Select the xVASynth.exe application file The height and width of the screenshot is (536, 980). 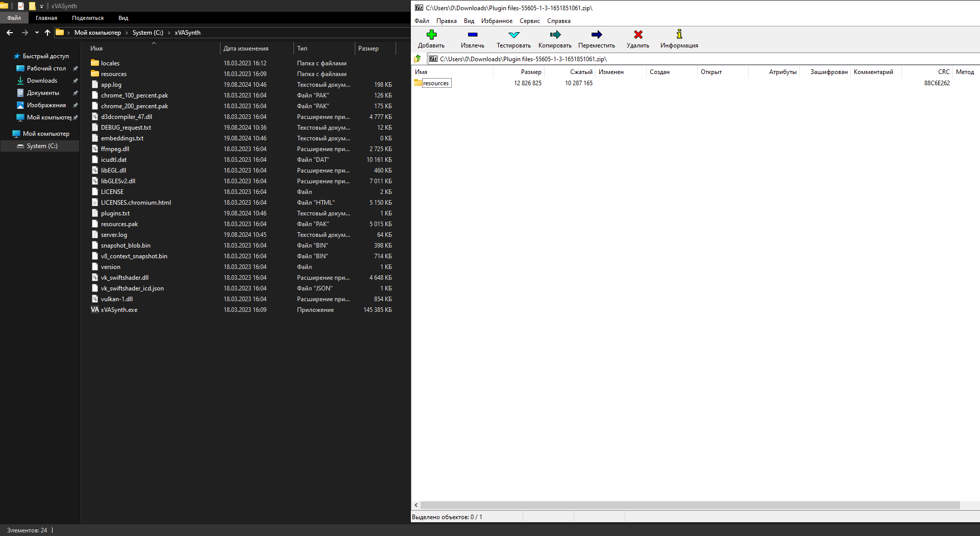(x=119, y=310)
